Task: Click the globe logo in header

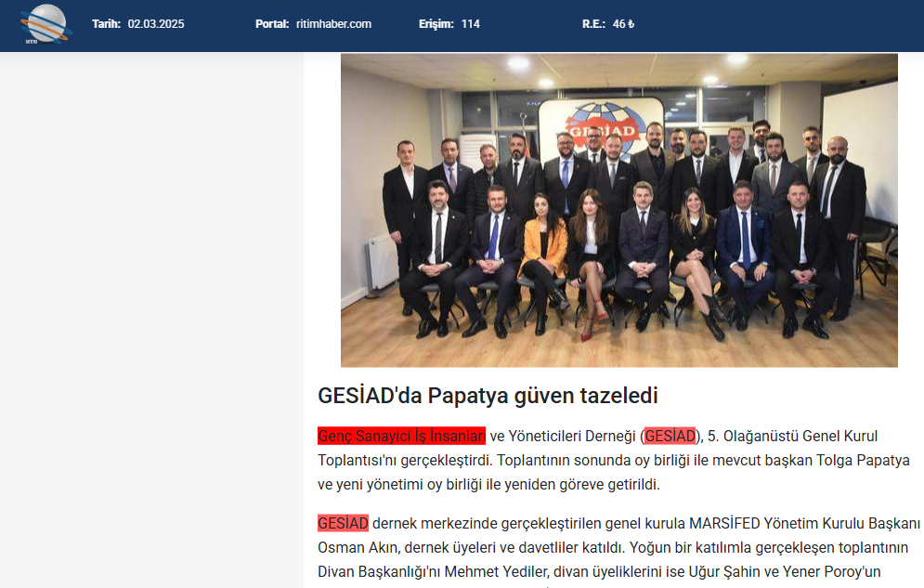Action: coord(46,24)
